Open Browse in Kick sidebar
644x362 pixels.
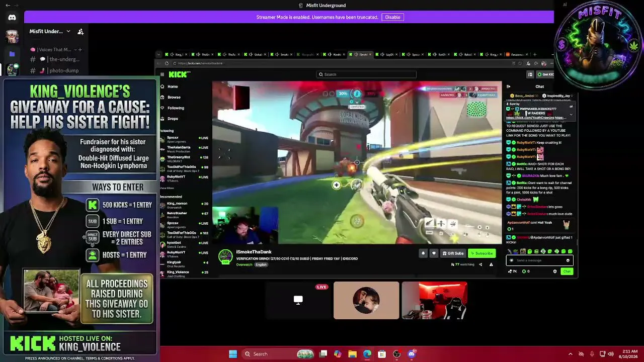tap(174, 97)
